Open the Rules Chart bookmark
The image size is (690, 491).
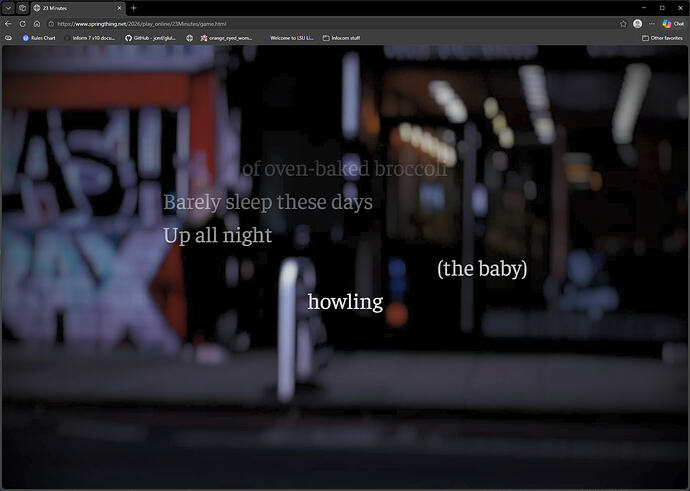(39, 37)
